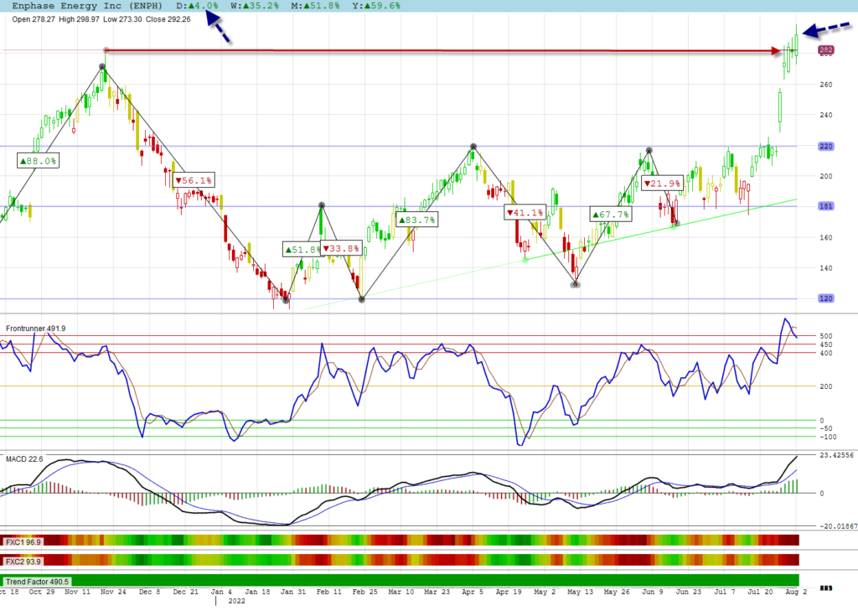858x616 pixels.
Task: Click the Aug 2 date label
Action: click(x=796, y=592)
